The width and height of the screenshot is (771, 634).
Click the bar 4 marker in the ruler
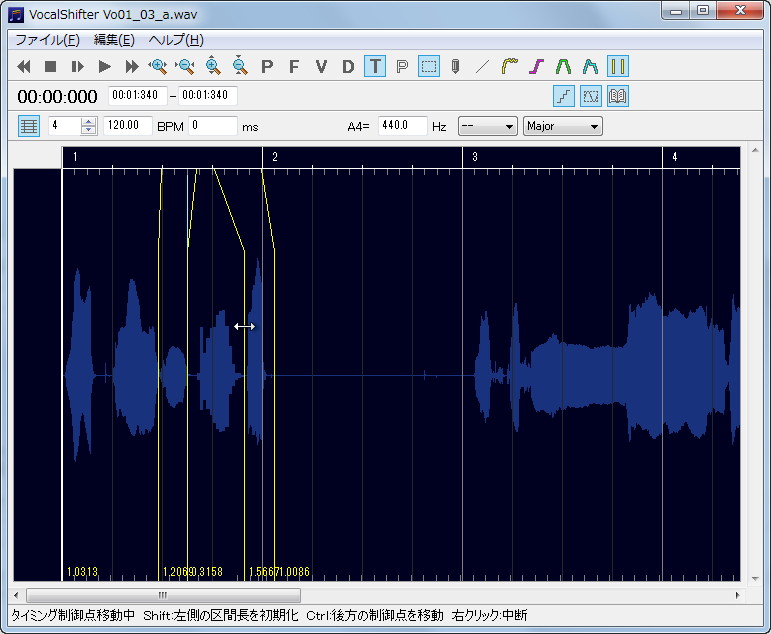point(675,157)
